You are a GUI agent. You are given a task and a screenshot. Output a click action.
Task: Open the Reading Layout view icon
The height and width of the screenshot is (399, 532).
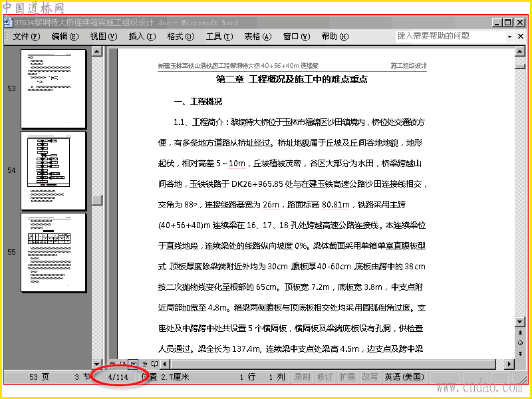point(155,364)
